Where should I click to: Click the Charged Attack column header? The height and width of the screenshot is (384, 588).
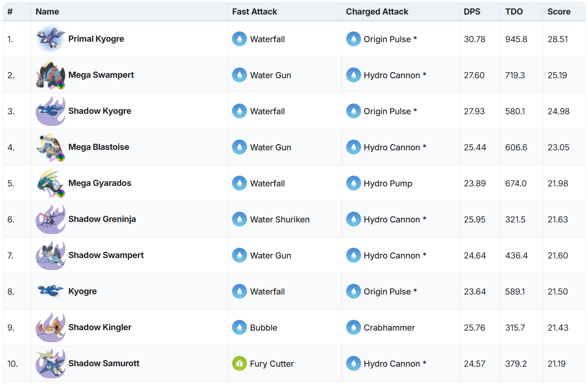point(377,12)
